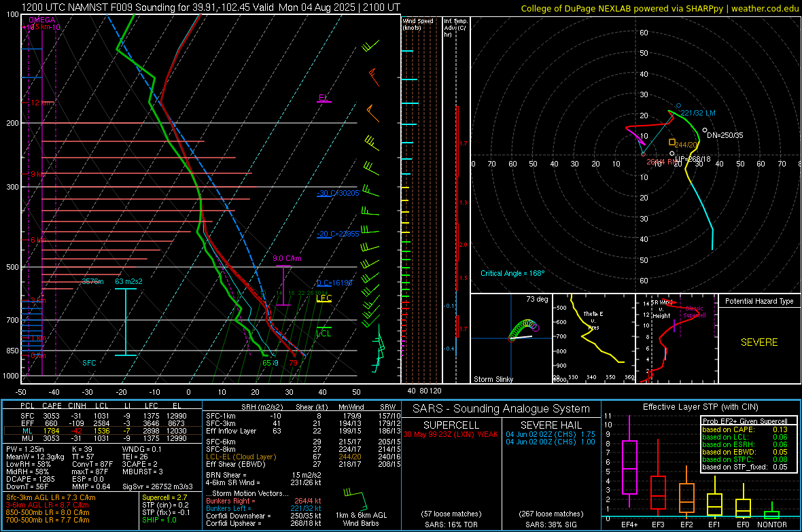Screen dimensions: 802x532
Task: Click the Potential Hazard Type header
Action: [759, 301]
